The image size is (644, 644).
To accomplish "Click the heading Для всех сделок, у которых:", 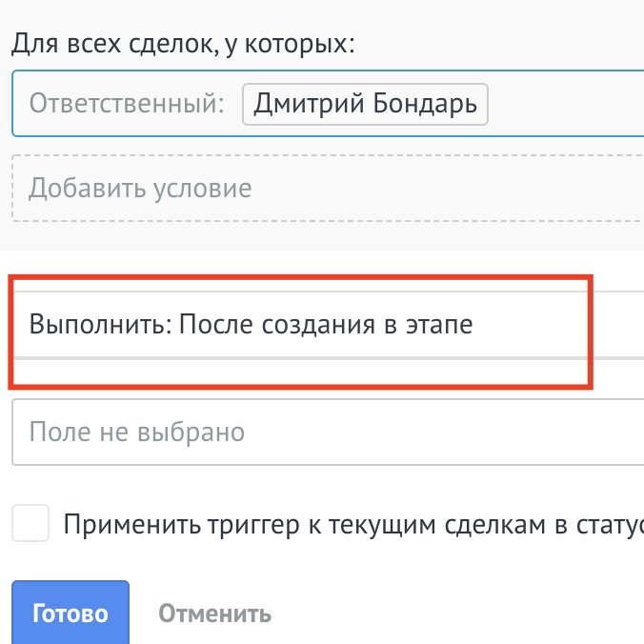I will 183,44.
